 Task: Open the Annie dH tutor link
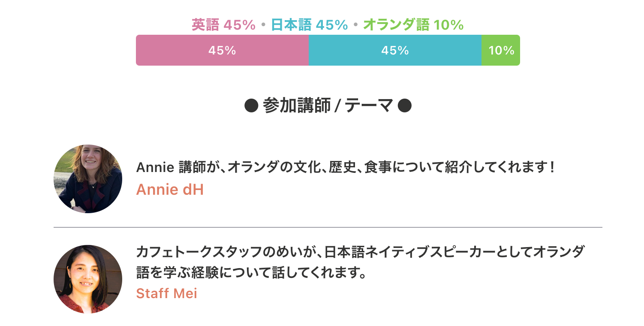[170, 189]
